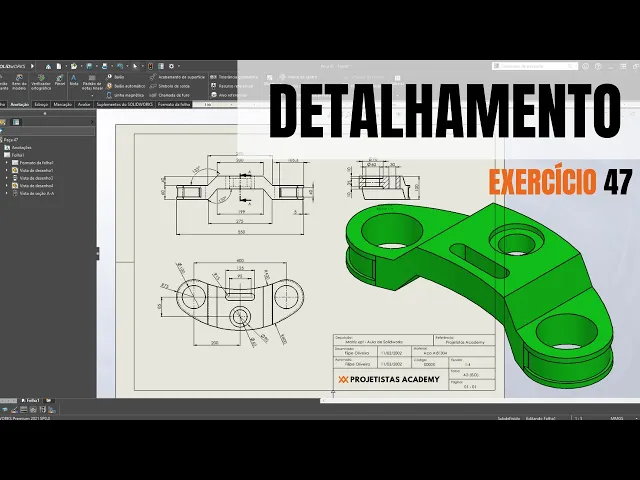Open dropdown arrow next to Open folder icon
This screenshot has height=480, width=640.
click(x=81, y=66)
